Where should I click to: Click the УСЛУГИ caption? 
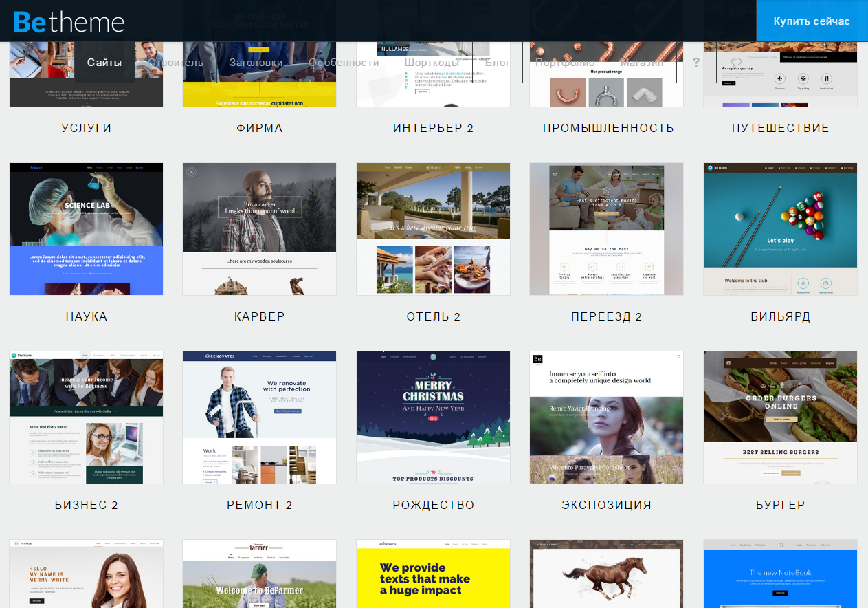click(x=87, y=128)
